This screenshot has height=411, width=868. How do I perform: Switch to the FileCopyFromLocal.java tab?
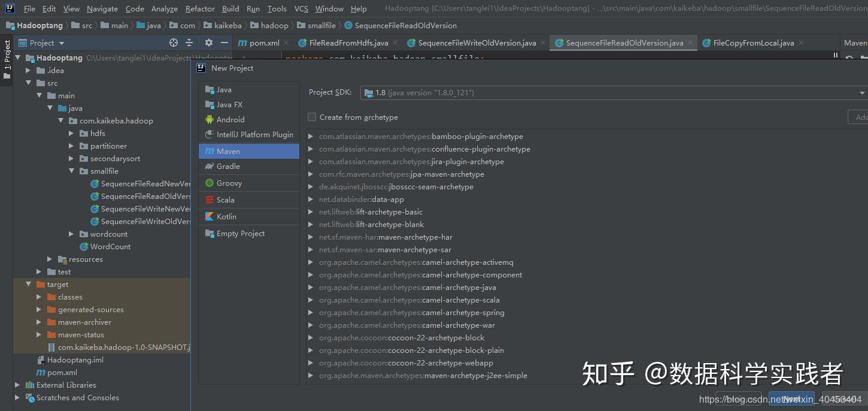(754, 43)
